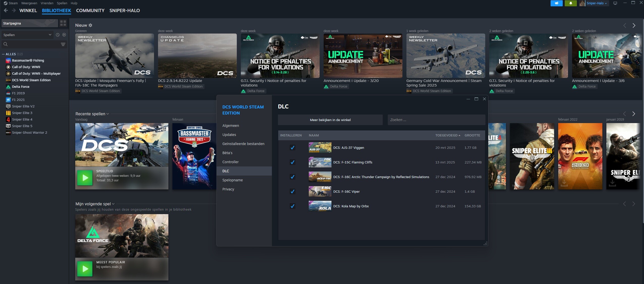Click the Zoeken DLC search field
This screenshot has height=284, width=644.
pyautogui.click(x=436, y=120)
